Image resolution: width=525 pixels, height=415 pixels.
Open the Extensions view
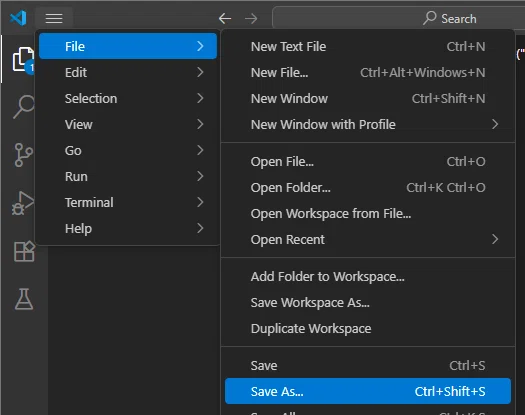tap(24, 251)
